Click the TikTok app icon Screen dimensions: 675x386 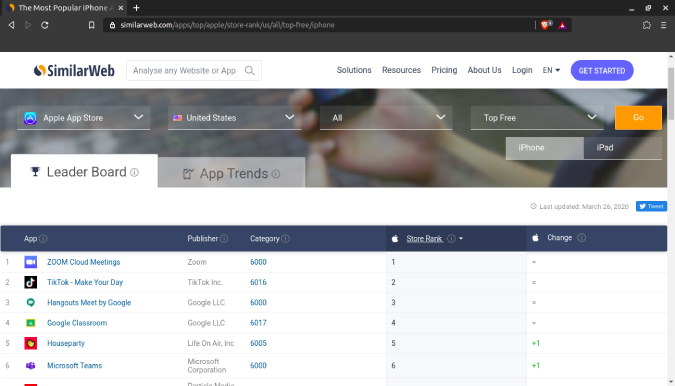tap(31, 282)
